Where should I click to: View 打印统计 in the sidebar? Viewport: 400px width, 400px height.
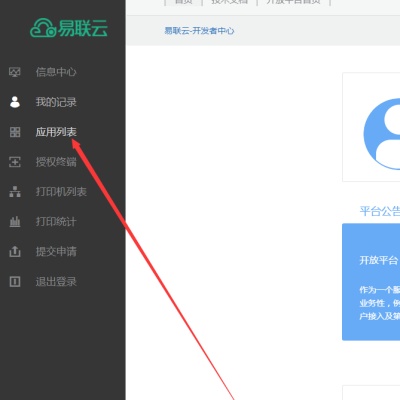point(56,222)
